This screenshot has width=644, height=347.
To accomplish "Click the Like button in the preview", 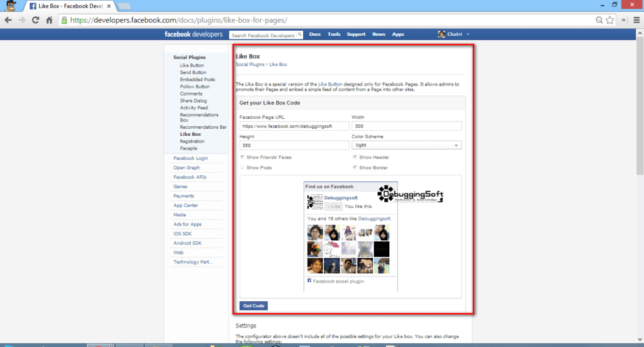I will (333, 206).
